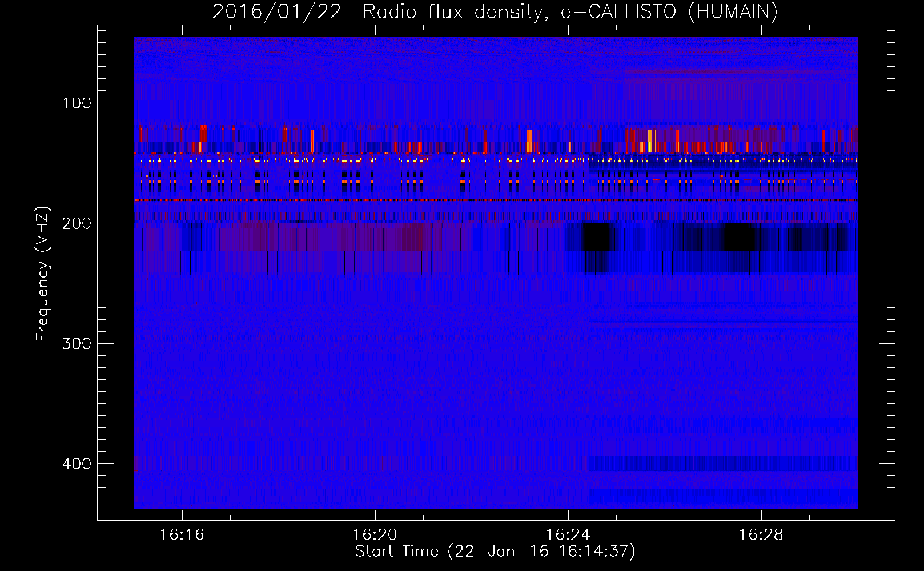The height and width of the screenshot is (571, 924).
Task: Click the 16:20 time tick label
Action: point(375,535)
